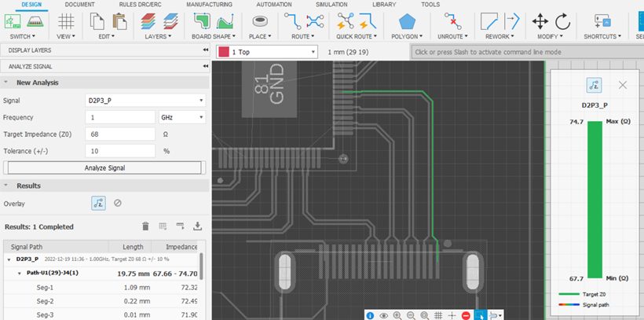Click the info icon in bottom toolbar

pos(370,314)
